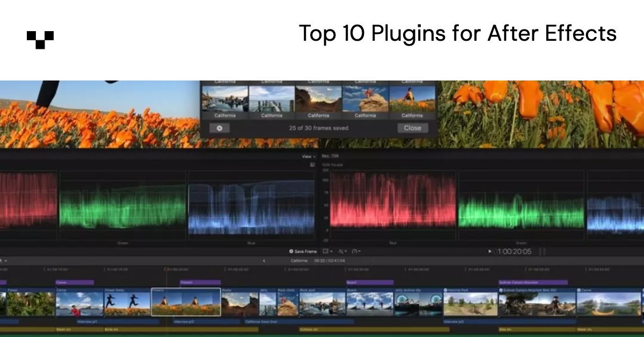Click the scissors trim tool icon
Viewport: 644px width, 337px height.
[x=342, y=251]
